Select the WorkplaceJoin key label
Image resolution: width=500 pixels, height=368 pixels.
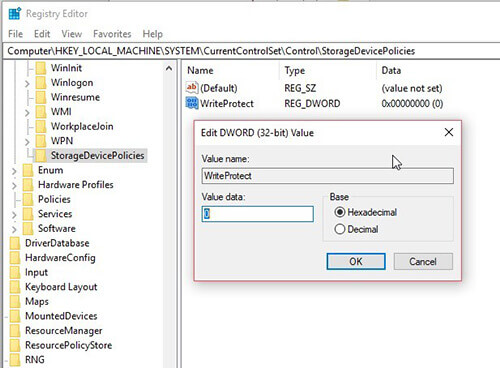(x=82, y=126)
